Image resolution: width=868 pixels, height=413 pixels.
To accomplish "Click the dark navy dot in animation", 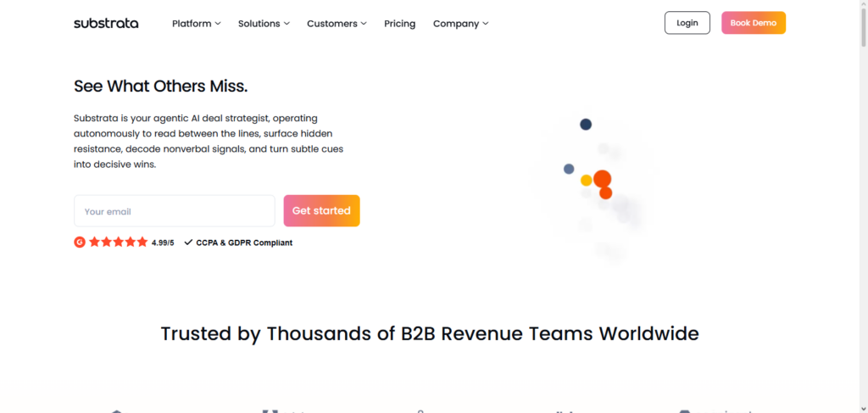I will 586,125.
